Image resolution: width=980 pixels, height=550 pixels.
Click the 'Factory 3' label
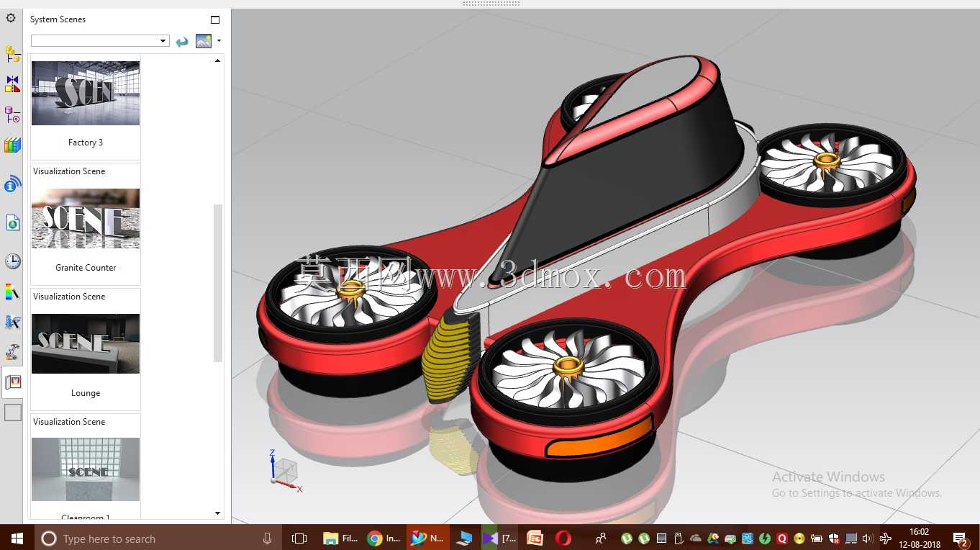tap(86, 143)
